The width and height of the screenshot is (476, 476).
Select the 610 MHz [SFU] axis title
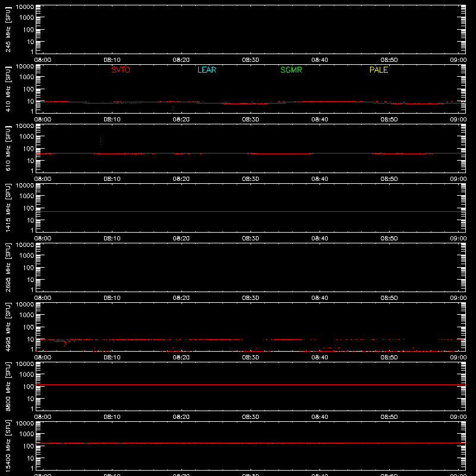click(8, 148)
